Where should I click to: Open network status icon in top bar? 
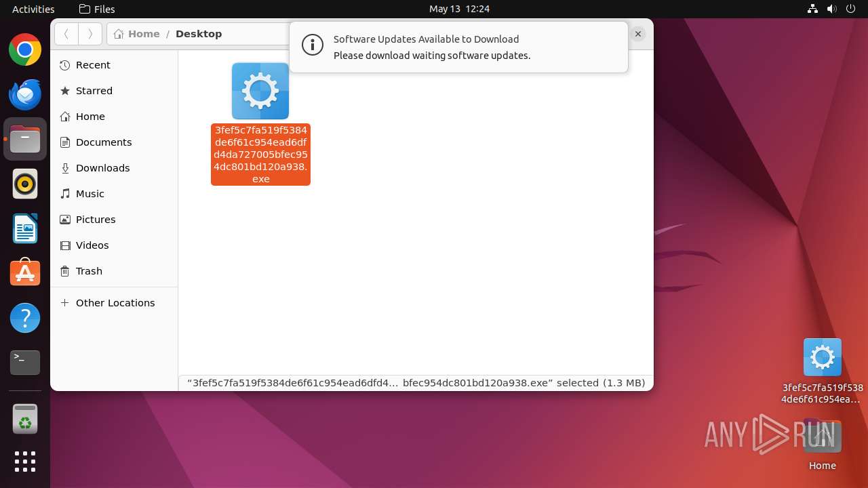[x=812, y=9]
